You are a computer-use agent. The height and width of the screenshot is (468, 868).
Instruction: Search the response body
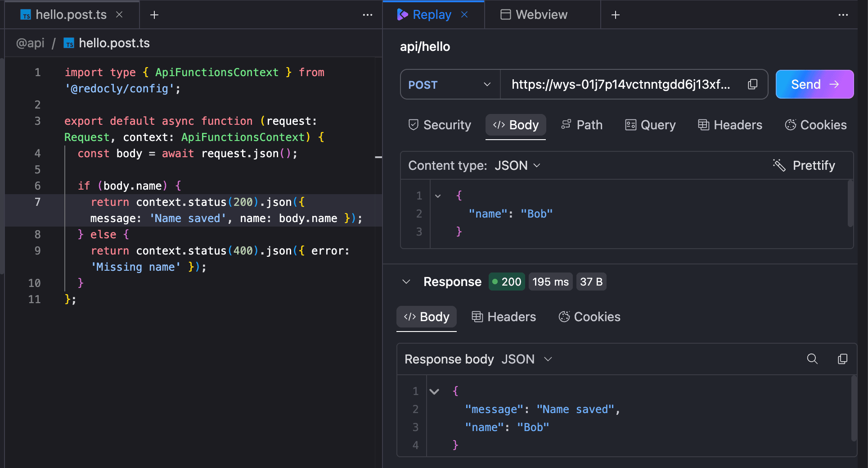pyautogui.click(x=812, y=359)
